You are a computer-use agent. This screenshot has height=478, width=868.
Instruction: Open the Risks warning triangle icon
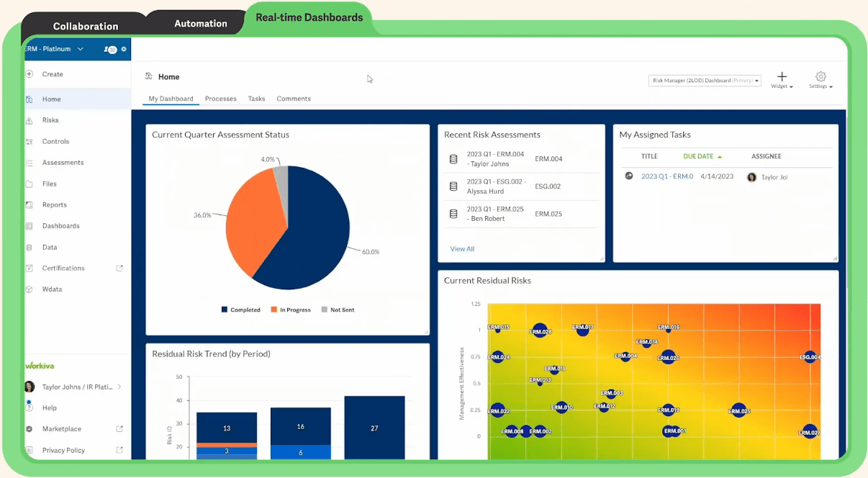pos(29,120)
